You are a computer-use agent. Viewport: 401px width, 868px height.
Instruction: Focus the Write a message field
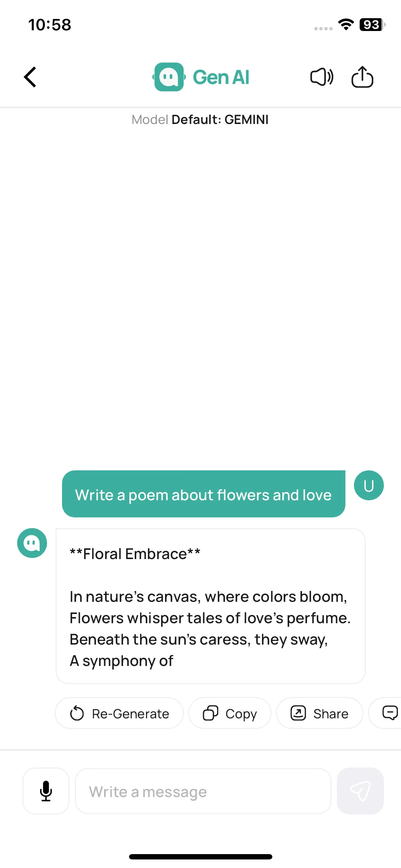pyautogui.click(x=203, y=791)
